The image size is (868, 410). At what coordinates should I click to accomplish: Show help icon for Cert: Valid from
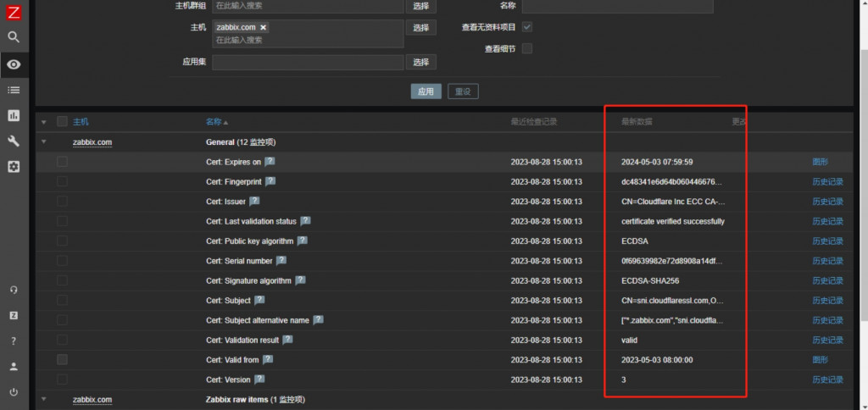point(267,360)
